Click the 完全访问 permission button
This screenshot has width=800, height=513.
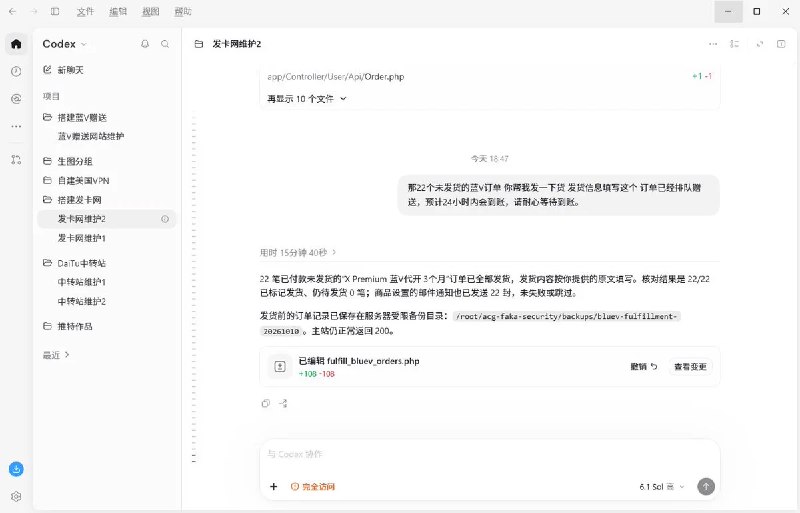[x=313, y=487]
